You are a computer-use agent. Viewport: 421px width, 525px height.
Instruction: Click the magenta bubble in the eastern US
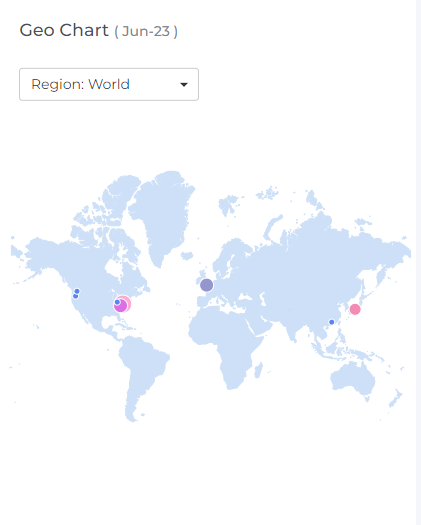pyautogui.click(x=121, y=306)
